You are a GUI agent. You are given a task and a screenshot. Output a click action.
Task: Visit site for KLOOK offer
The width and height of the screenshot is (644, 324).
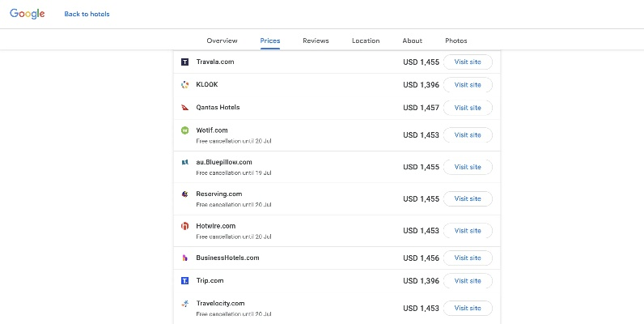(468, 85)
